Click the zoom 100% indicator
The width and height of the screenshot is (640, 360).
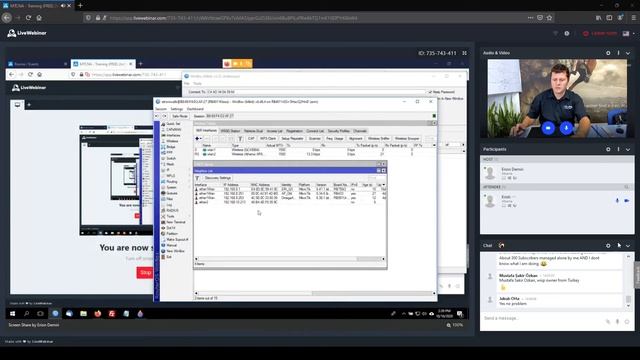click(x=455, y=325)
